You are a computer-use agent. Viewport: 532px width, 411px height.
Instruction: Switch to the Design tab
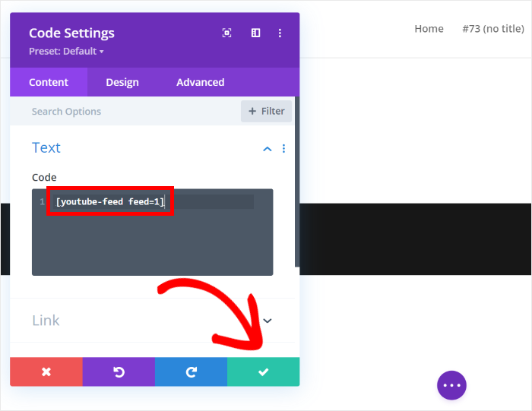pos(122,82)
